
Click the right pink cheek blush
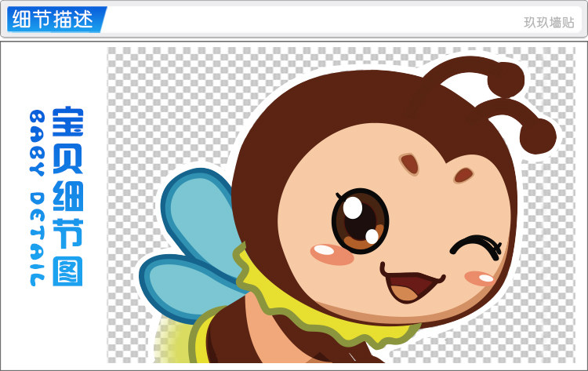pos(480,278)
